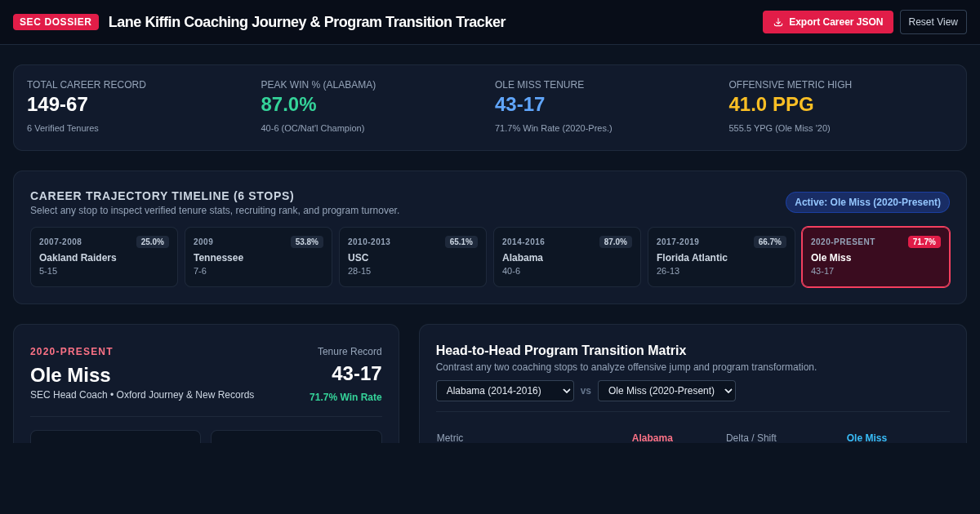Open the Alabama (2014-2016) comparison dropdown

505,391
